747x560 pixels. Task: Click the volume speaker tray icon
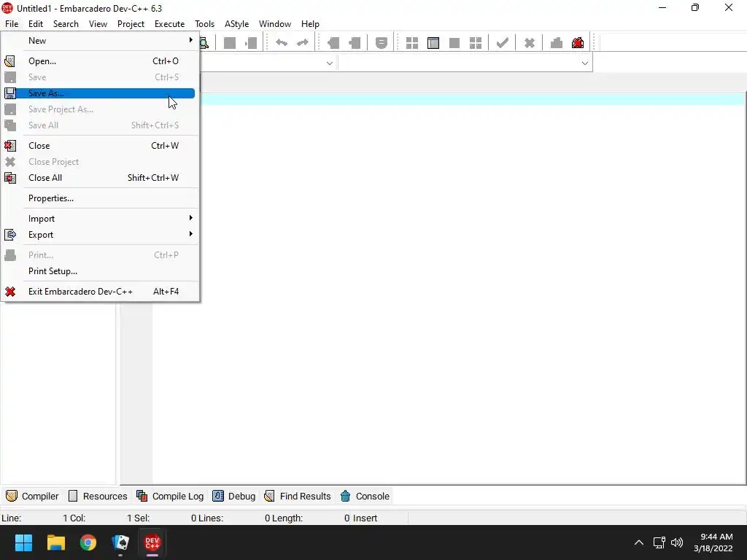(x=677, y=542)
